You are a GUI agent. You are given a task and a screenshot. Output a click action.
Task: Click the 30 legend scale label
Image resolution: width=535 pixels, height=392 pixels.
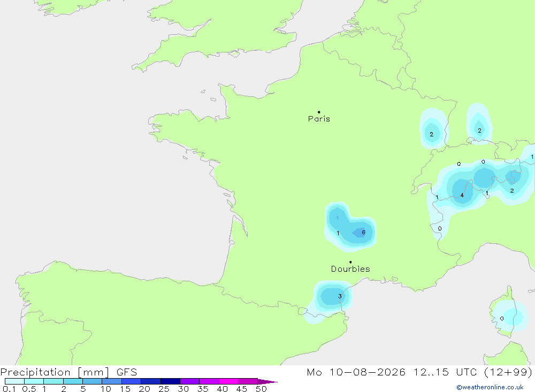pos(183,389)
